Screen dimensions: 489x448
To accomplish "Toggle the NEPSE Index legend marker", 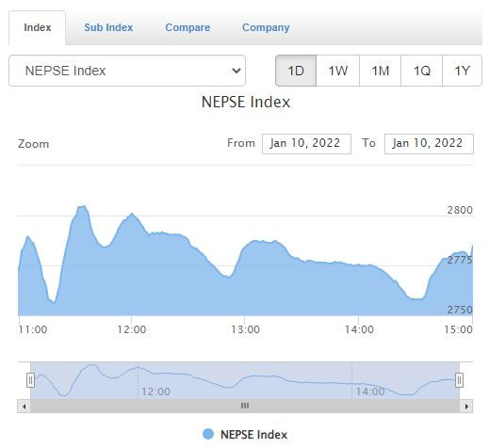I will tap(208, 434).
